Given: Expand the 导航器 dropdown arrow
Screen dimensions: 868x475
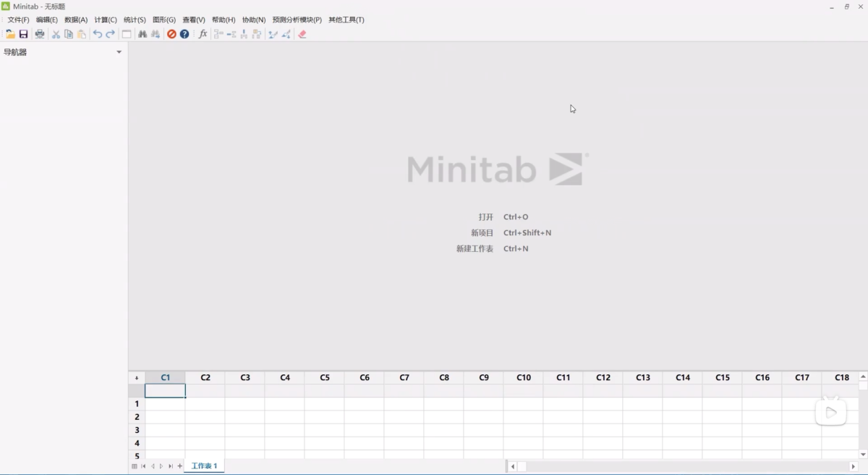Looking at the screenshot, I should [119, 52].
